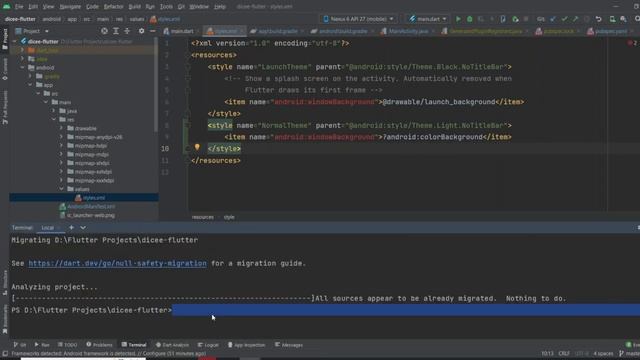Collapse all icon in Project panel header

127,31
